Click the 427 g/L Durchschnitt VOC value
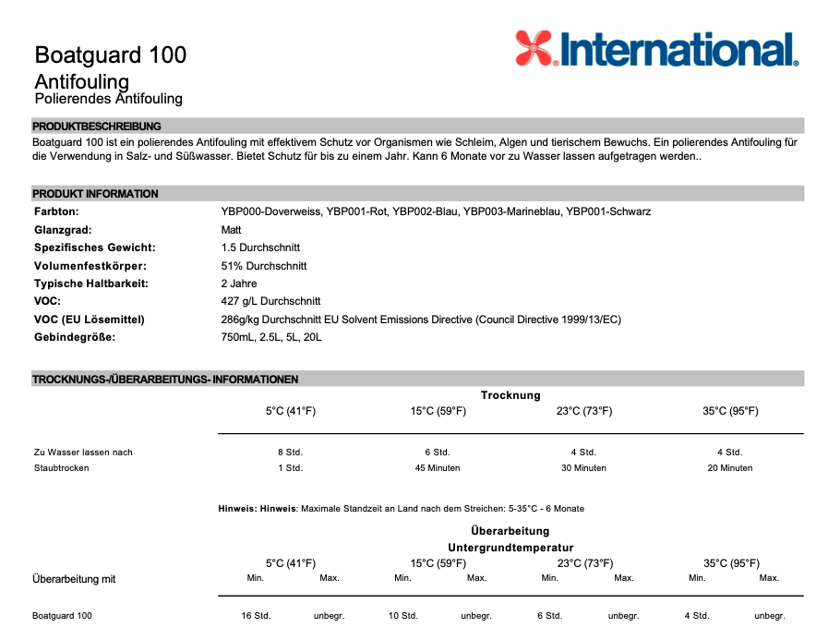Viewport: 840px width, 640px height. pos(270,301)
